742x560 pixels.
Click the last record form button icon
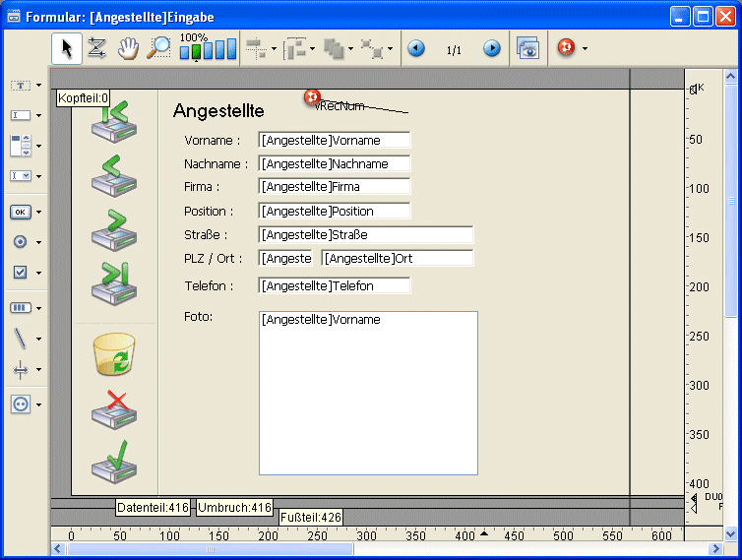(x=113, y=281)
